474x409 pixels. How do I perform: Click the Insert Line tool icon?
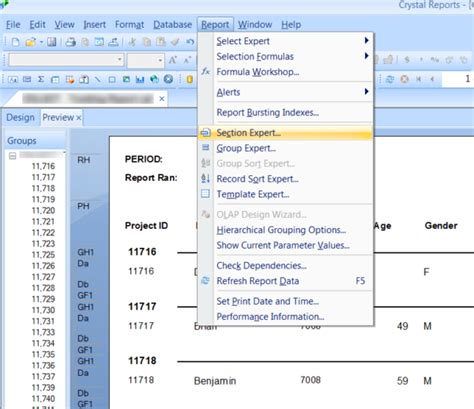97,79
